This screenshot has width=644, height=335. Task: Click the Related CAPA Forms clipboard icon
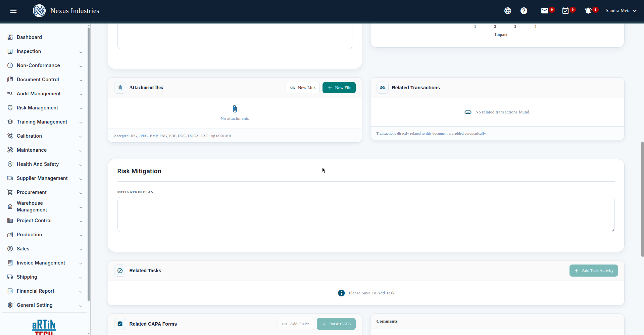tap(120, 324)
